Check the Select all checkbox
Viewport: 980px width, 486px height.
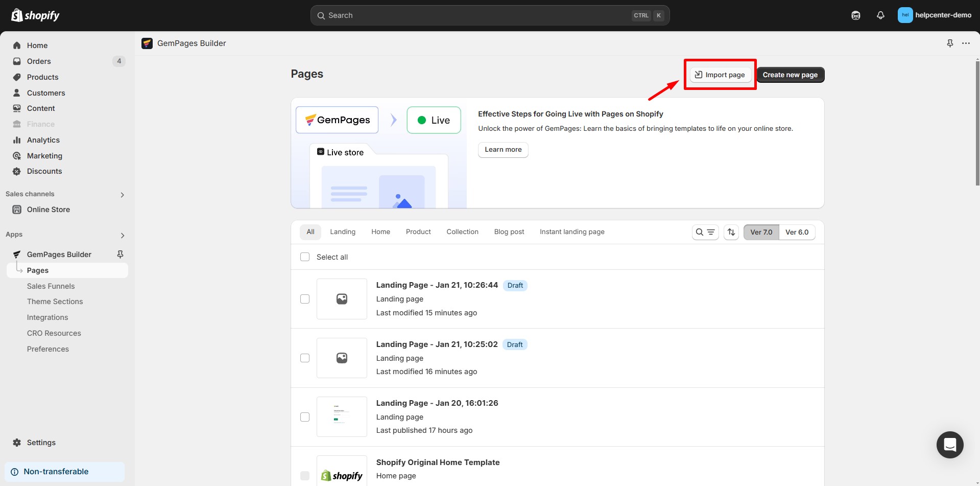tap(305, 257)
